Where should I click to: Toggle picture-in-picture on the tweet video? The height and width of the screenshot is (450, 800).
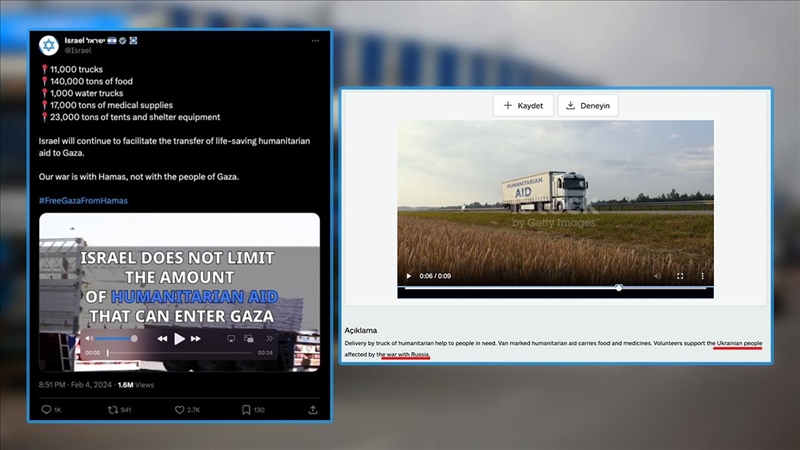248,339
